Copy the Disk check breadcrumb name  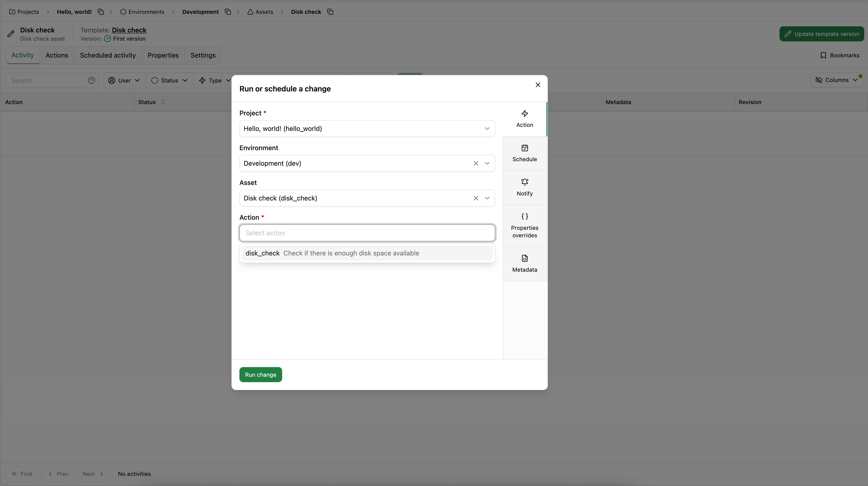[330, 12]
